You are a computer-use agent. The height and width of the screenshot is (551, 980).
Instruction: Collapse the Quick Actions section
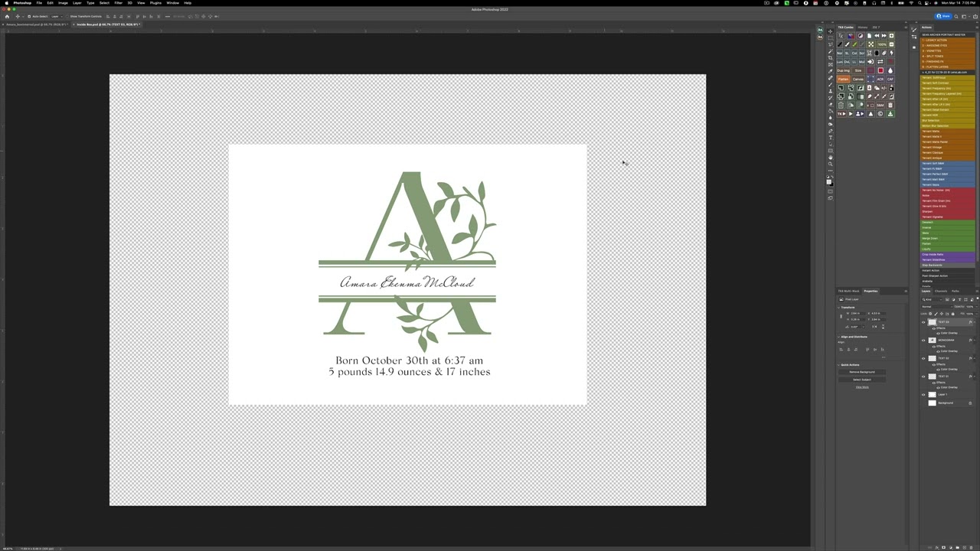tap(838, 365)
